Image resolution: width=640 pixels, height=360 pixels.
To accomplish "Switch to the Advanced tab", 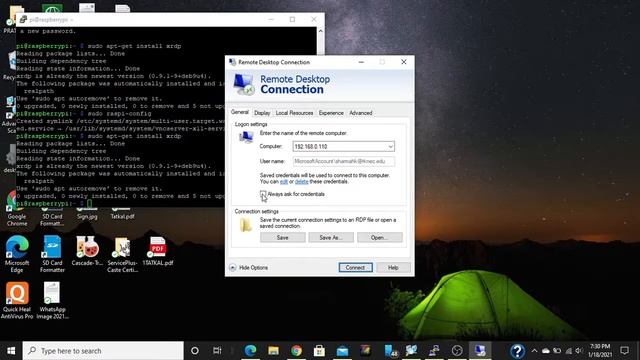I will [361, 113].
